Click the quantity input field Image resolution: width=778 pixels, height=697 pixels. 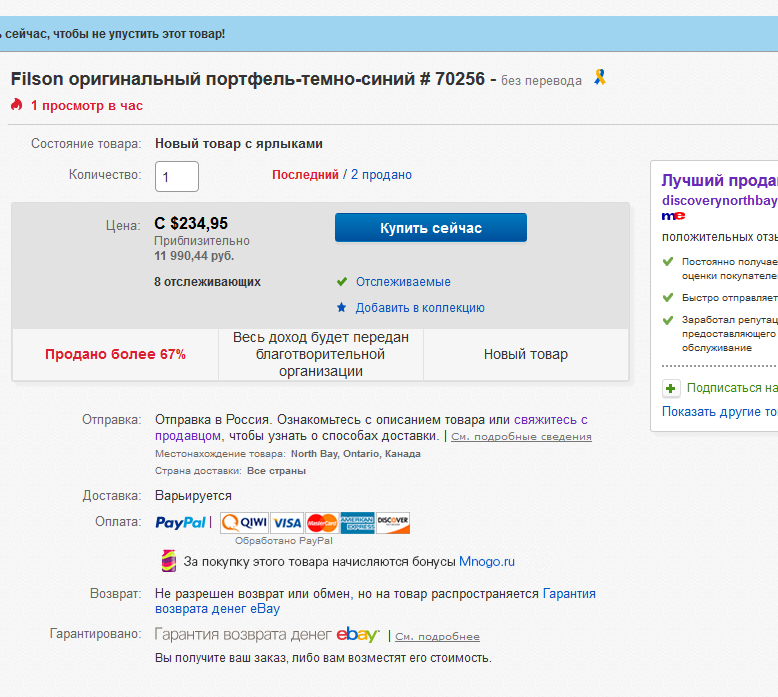[177, 176]
